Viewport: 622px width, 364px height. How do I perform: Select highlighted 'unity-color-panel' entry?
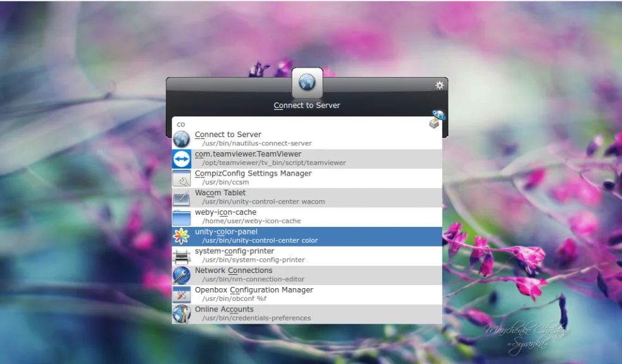click(307, 236)
